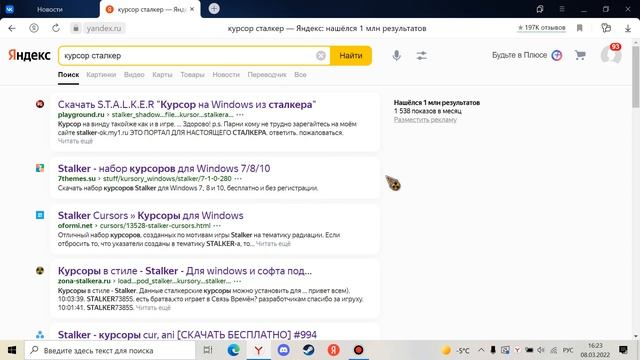
Task: Click the Яндекс logo
Action: coord(29,55)
